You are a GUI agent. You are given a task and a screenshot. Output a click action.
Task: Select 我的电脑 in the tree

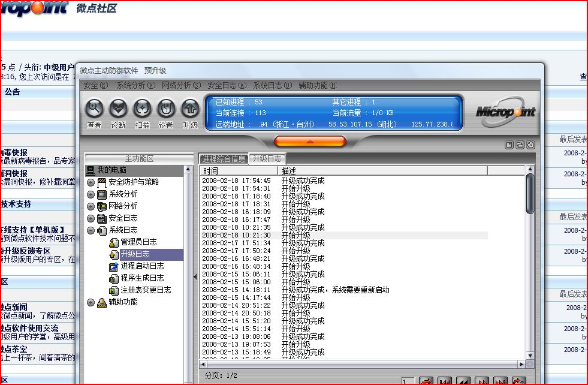coord(111,170)
